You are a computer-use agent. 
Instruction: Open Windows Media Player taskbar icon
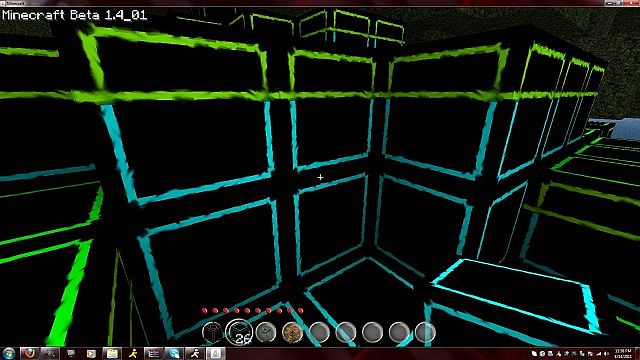pyautogui.click(x=91, y=353)
